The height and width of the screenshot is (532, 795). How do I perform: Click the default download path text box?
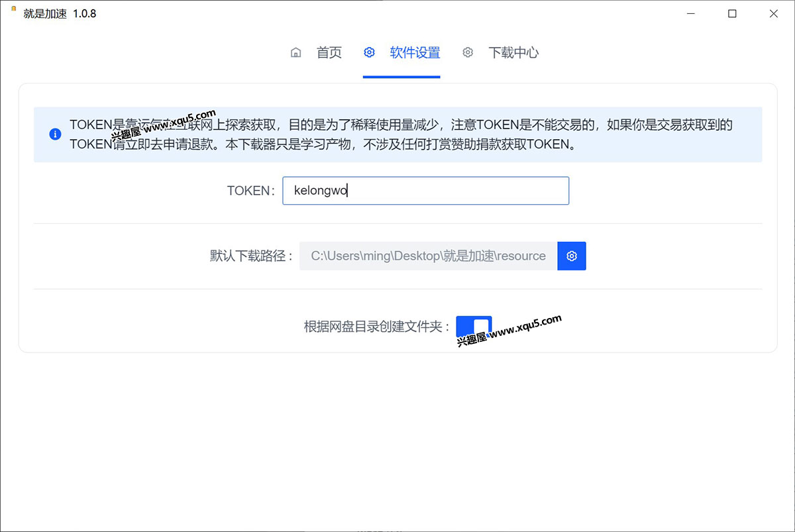click(x=428, y=256)
